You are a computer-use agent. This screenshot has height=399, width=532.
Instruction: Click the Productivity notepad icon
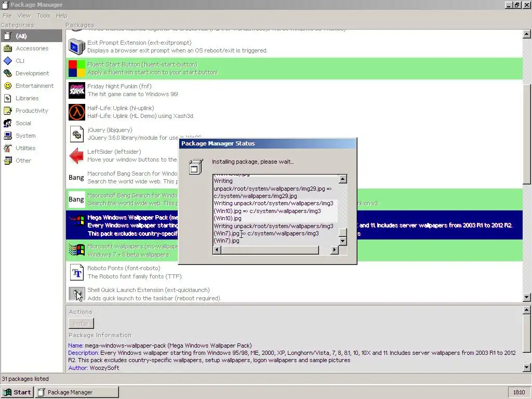(8, 111)
